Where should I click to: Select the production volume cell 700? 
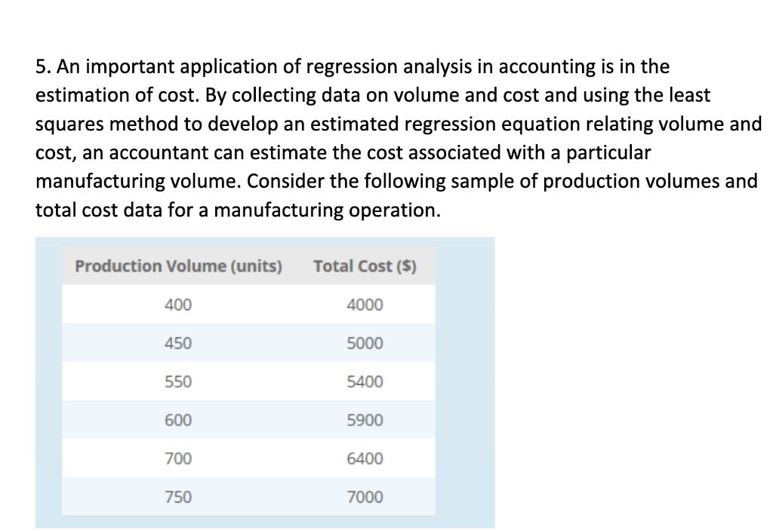[178, 458]
